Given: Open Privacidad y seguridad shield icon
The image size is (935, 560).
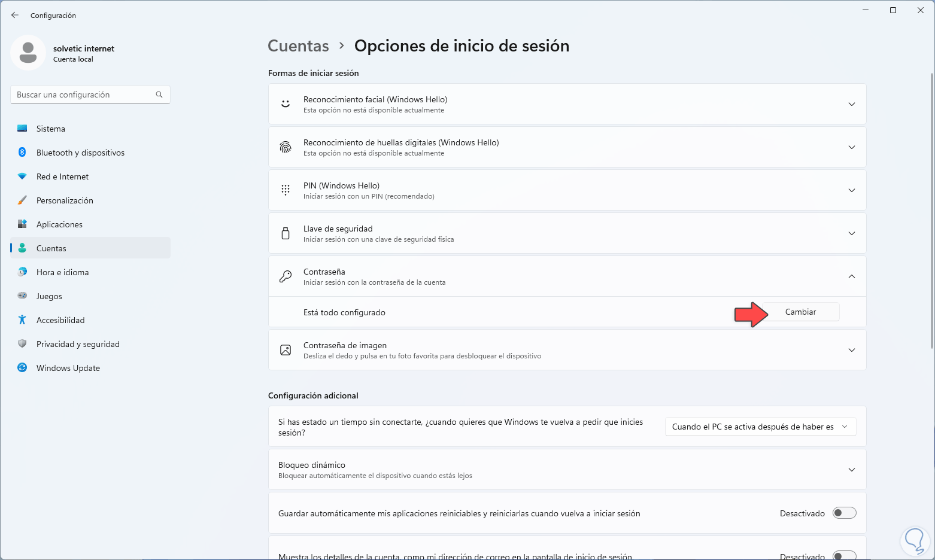Looking at the screenshot, I should (x=22, y=344).
